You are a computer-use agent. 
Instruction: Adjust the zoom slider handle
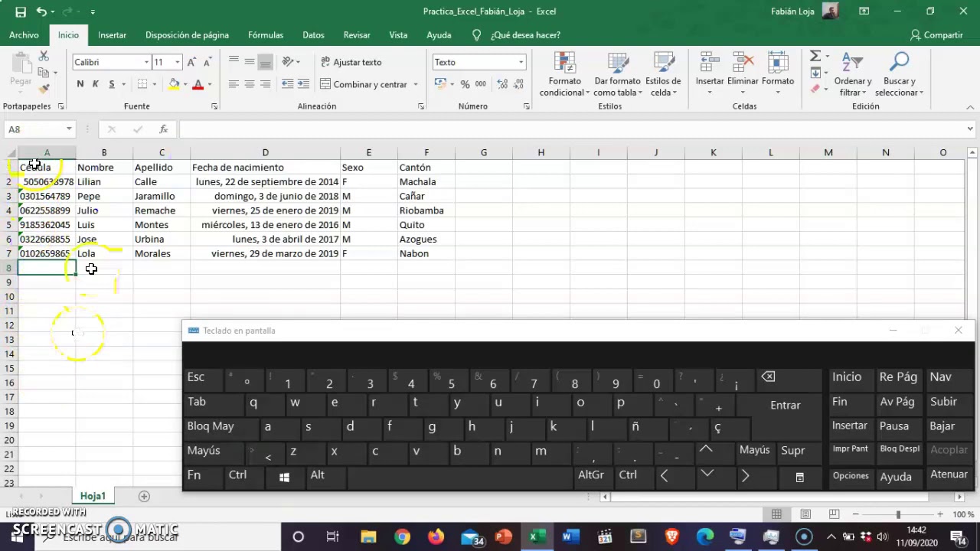click(898, 514)
